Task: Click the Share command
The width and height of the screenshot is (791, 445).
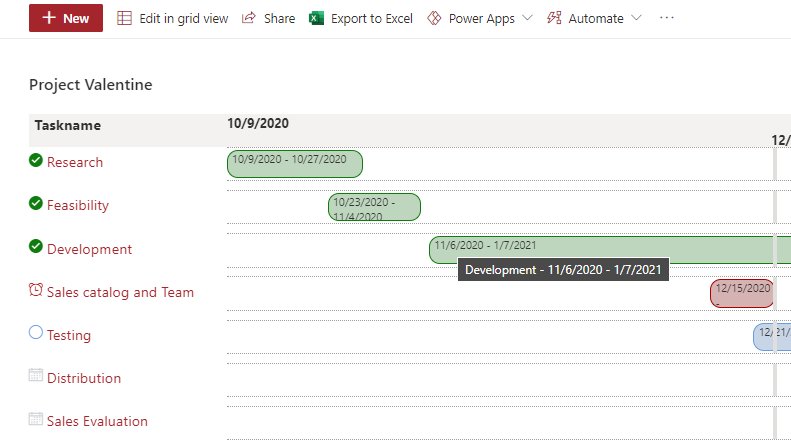Action: pyautogui.click(x=268, y=19)
